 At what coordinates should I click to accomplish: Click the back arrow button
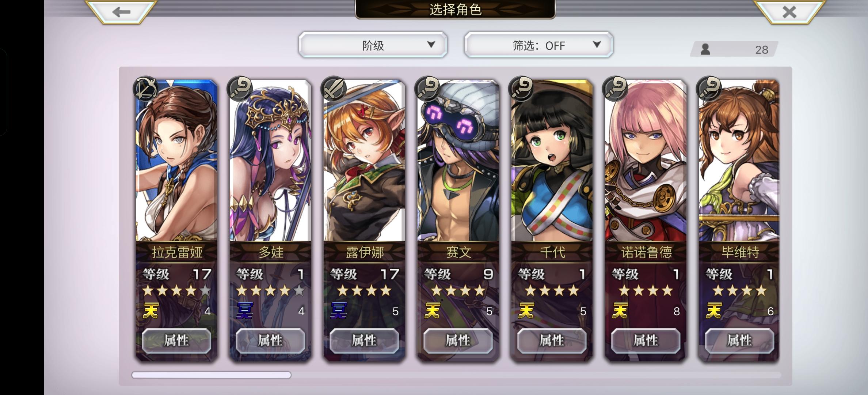click(121, 12)
